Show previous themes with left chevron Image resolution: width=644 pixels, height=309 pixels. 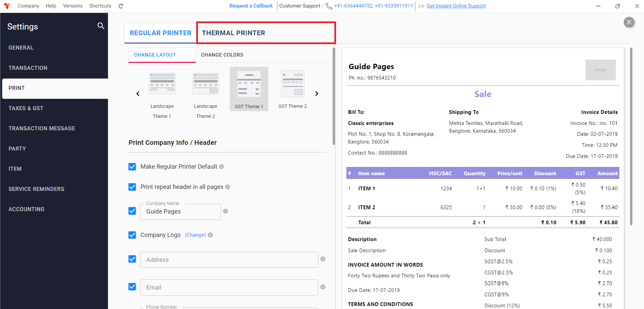(x=138, y=94)
